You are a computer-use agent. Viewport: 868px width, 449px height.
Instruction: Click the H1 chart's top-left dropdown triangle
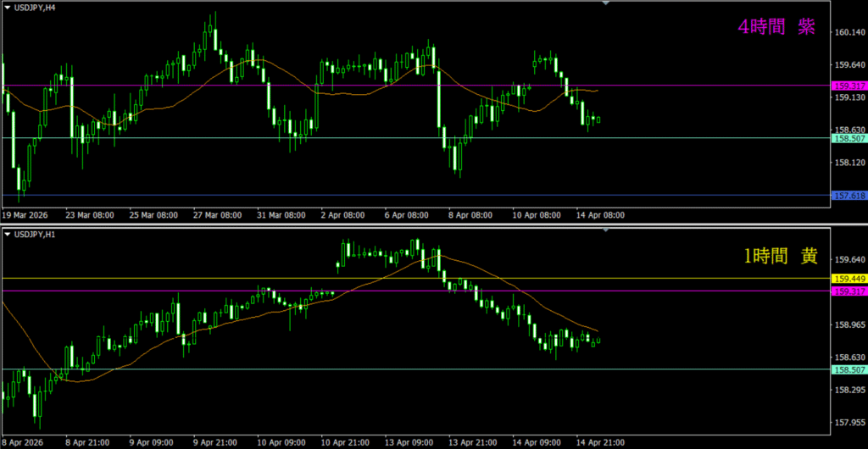7,235
